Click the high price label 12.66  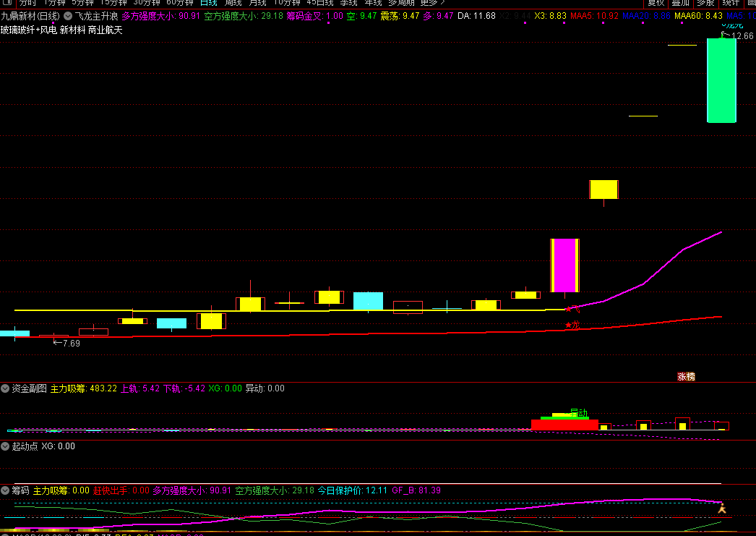pyautogui.click(x=742, y=36)
